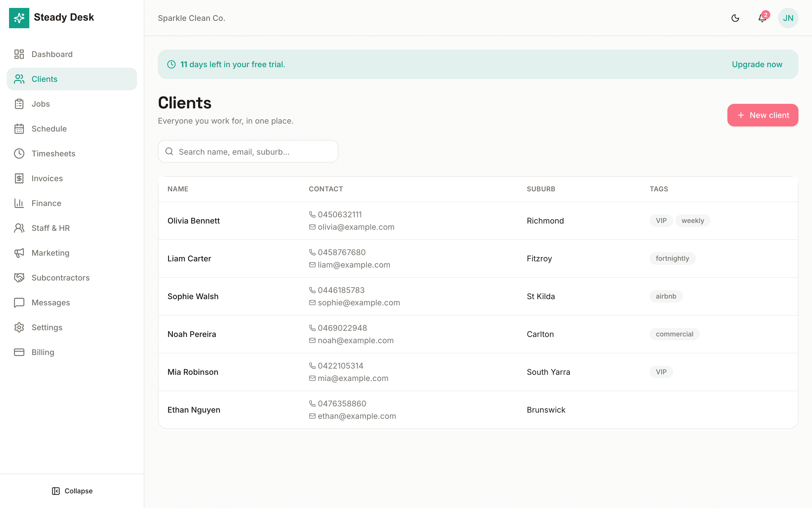Click the New client button
Screen dimensions: 812x508
point(763,115)
